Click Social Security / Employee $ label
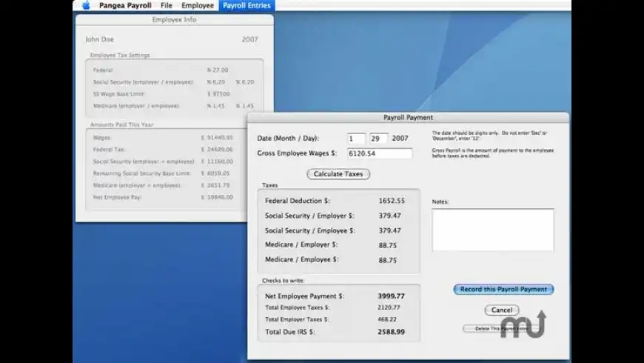Screen dimensions: 644x363 [310, 230]
